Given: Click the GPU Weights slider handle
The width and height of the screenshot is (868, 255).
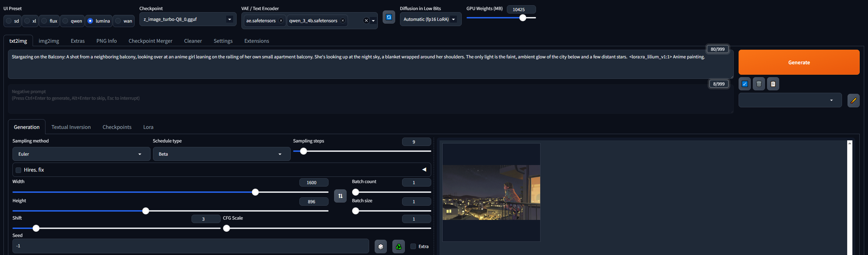Looking at the screenshot, I should [x=522, y=18].
